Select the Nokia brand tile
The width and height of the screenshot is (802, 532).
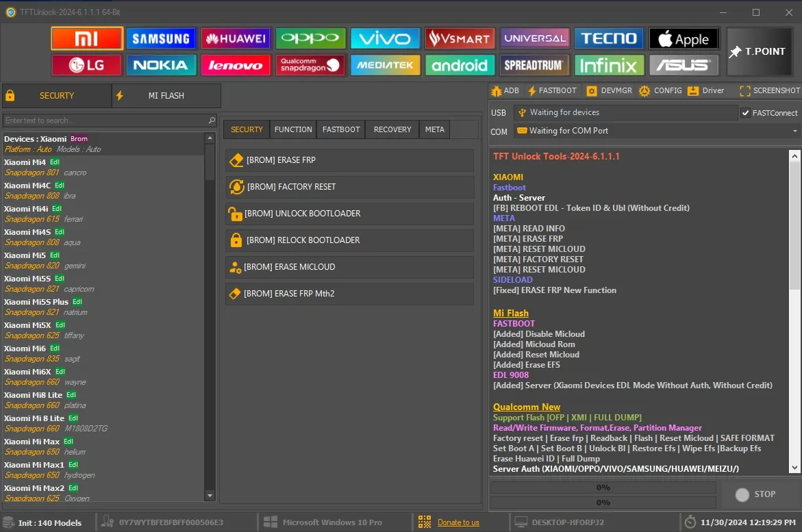tap(161, 65)
